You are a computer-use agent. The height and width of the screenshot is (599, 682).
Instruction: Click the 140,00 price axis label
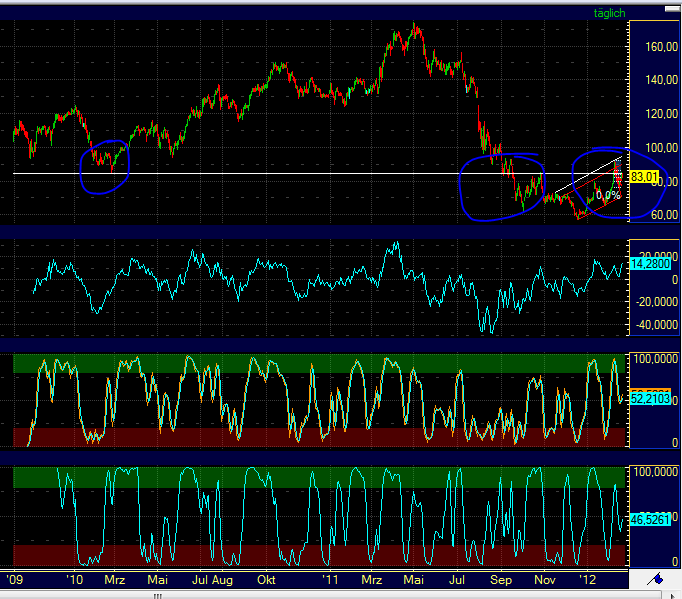click(x=662, y=80)
